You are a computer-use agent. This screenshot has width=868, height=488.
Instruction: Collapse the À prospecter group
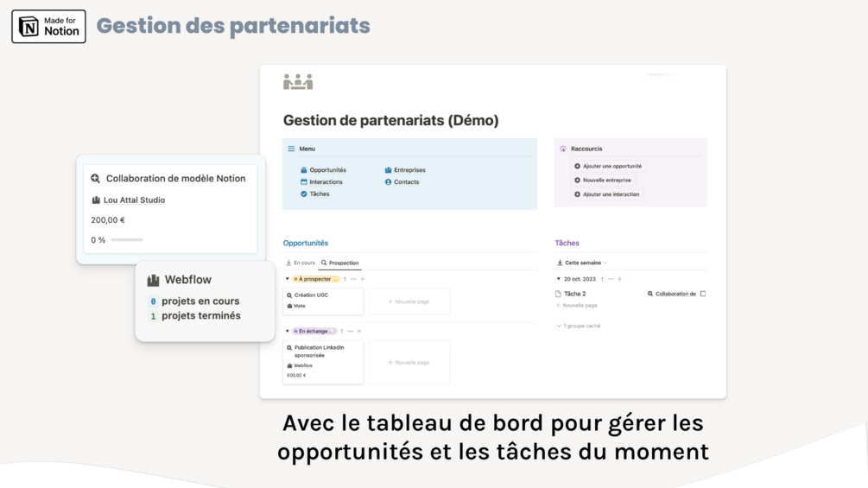(x=288, y=279)
